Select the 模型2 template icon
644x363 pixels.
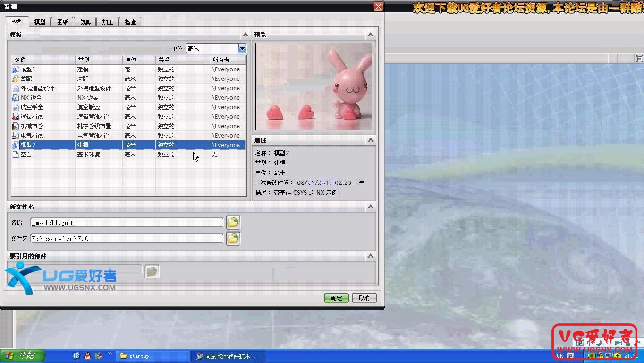tap(16, 145)
